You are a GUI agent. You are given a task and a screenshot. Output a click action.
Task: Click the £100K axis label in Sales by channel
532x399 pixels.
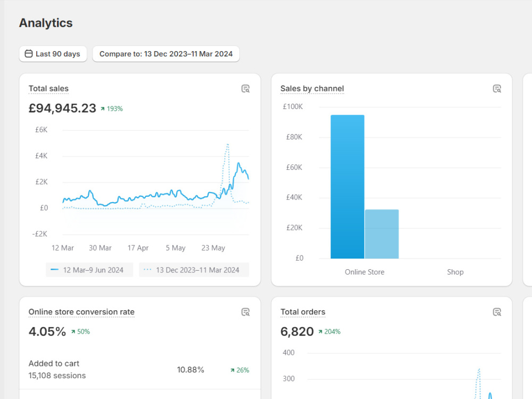[x=293, y=107]
